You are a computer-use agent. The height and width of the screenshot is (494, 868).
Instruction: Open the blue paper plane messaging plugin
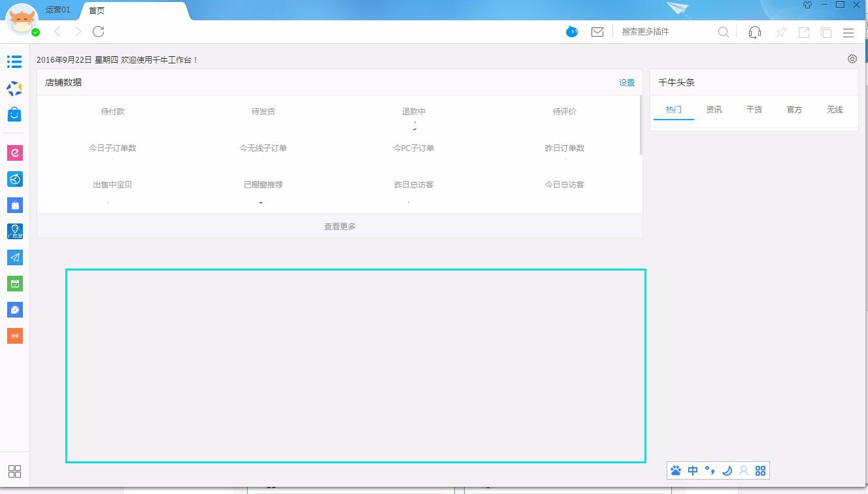(x=14, y=257)
